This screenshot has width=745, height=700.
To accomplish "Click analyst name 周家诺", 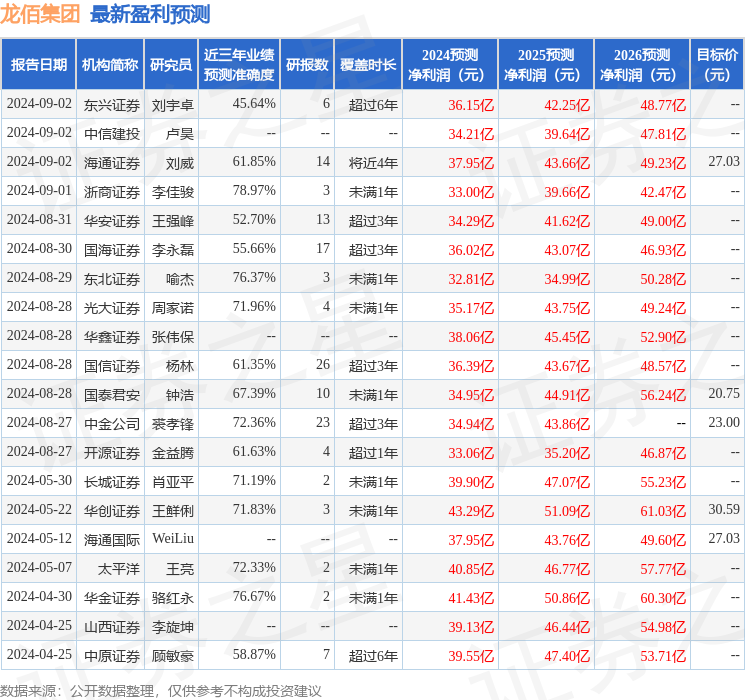I will pos(172,308).
